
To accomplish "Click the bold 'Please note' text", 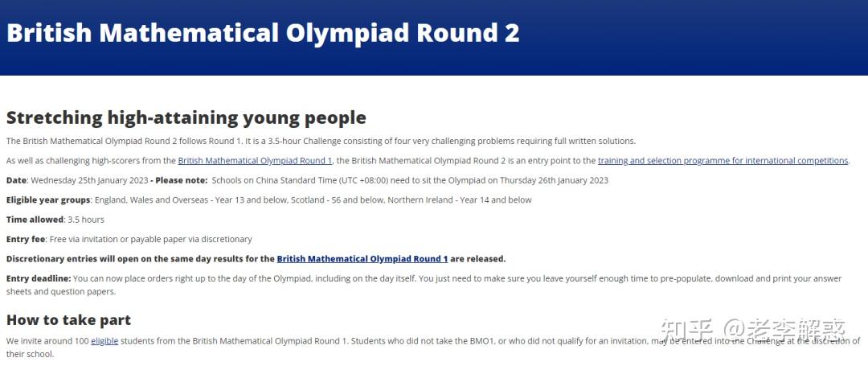I will 181,180.
